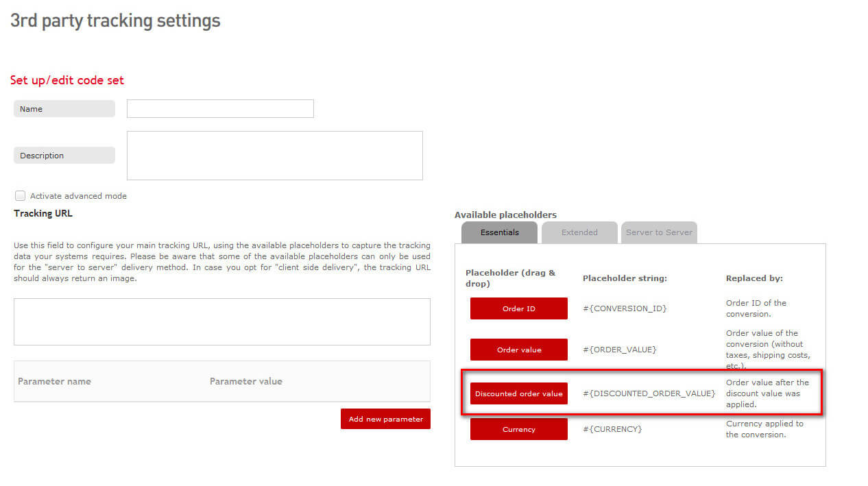Click the #{ORDER_VALUE} placeholder string
This screenshot has width=868, height=486.
click(620, 350)
